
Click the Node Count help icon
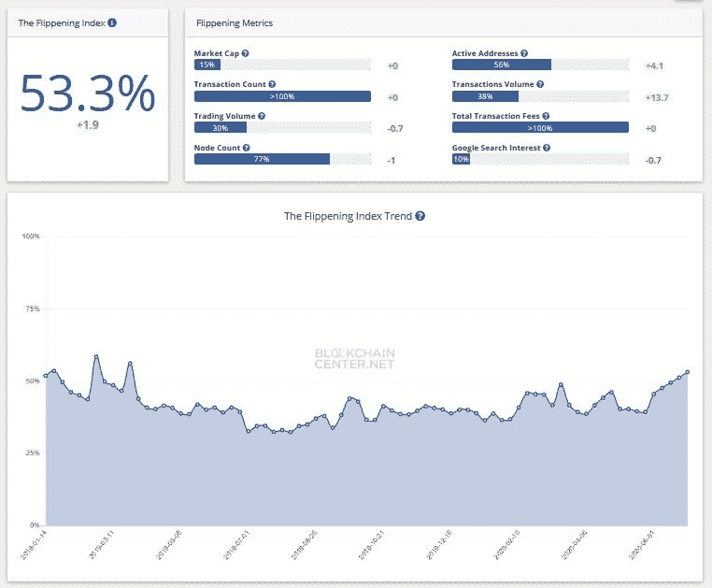tap(246, 148)
